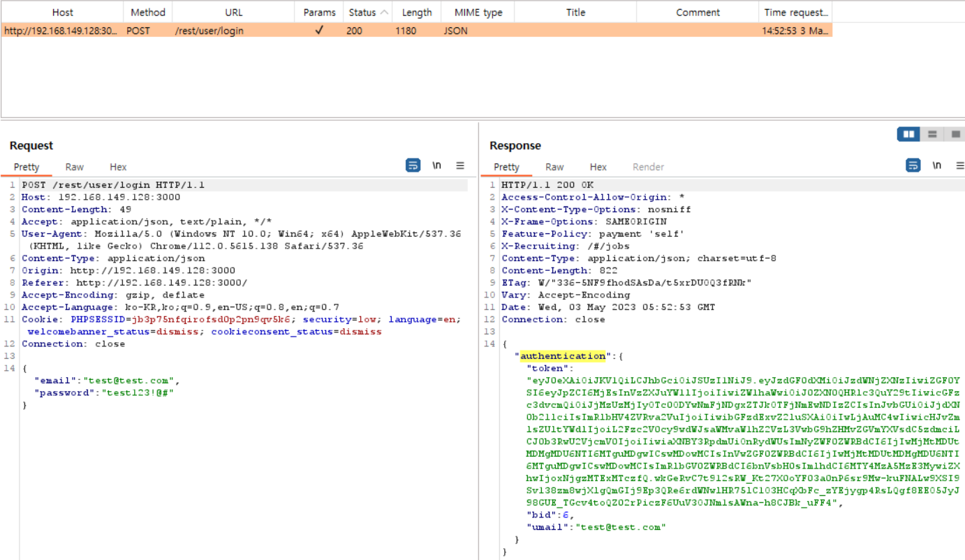The image size is (965, 560).
Task: Sort by Status column arrow
Action: tap(384, 12)
